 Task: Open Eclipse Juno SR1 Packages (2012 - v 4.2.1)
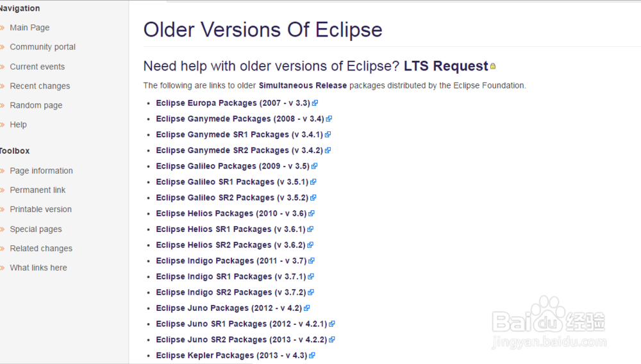click(242, 324)
